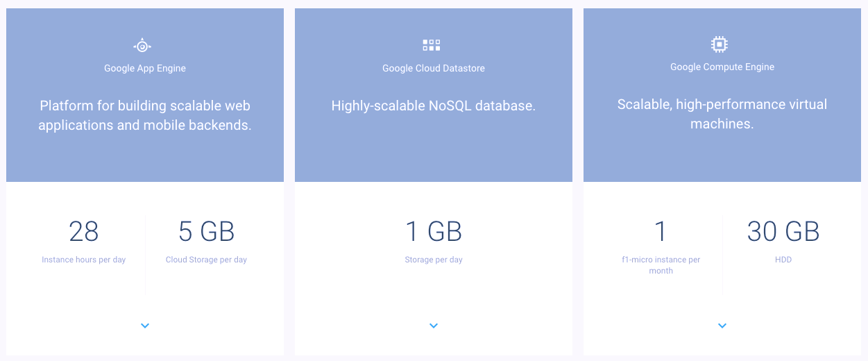The width and height of the screenshot is (868, 361).
Task: Expand the Google App Engine card details
Action: (145, 326)
